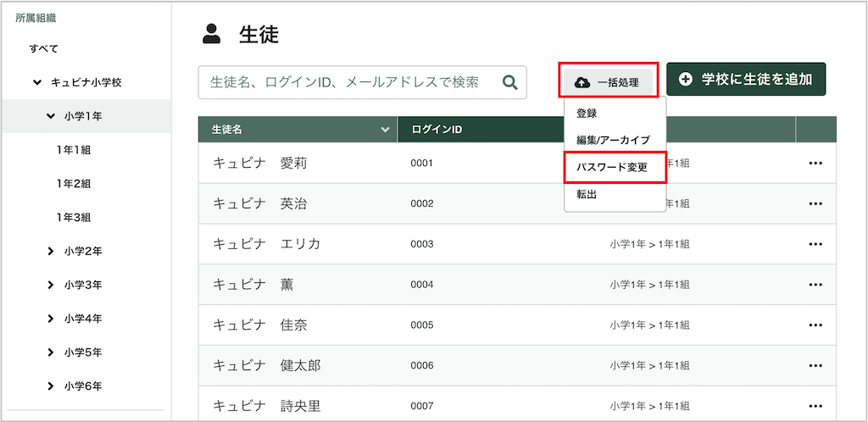Image resolution: width=868 pixels, height=422 pixels.
Task: Collapse the キュビナ小学校 tree chevron
Action: (x=37, y=82)
